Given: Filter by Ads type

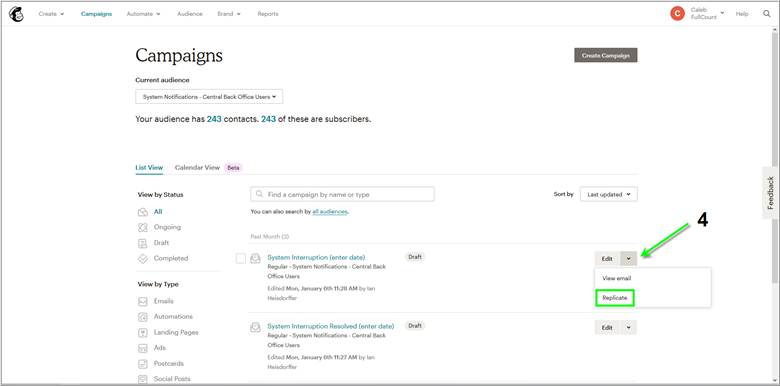Looking at the screenshot, I should pos(160,348).
